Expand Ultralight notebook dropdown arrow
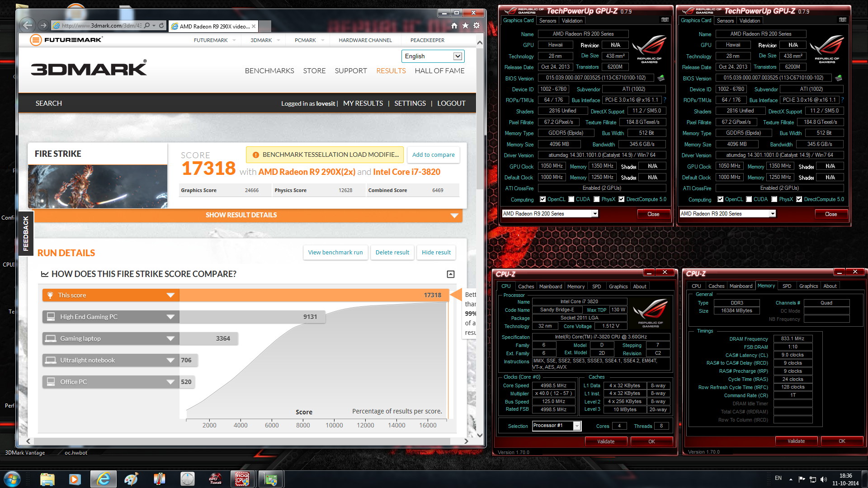The image size is (868, 488). [x=170, y=360]
